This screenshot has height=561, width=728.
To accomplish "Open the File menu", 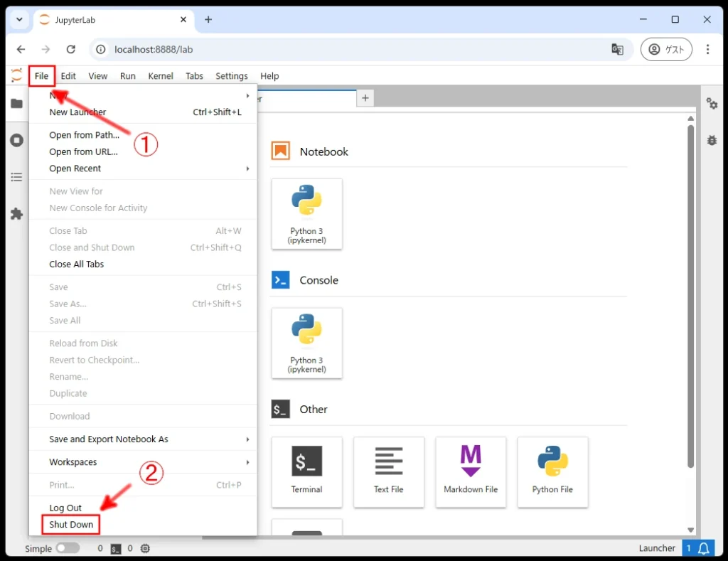I will (x=42, y=76).
